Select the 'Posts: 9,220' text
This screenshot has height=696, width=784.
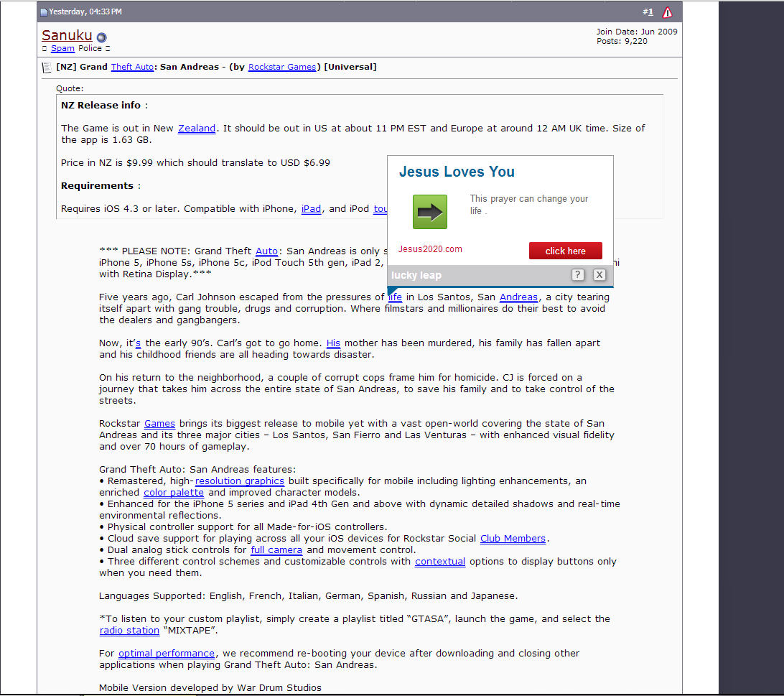click(x=622, y=41)
